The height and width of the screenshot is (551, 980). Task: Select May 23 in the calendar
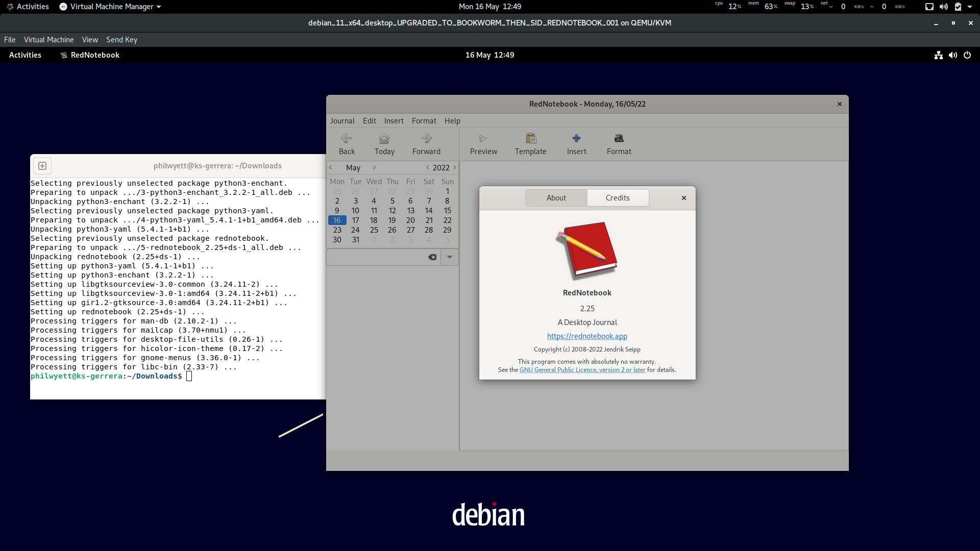[337, 230]
